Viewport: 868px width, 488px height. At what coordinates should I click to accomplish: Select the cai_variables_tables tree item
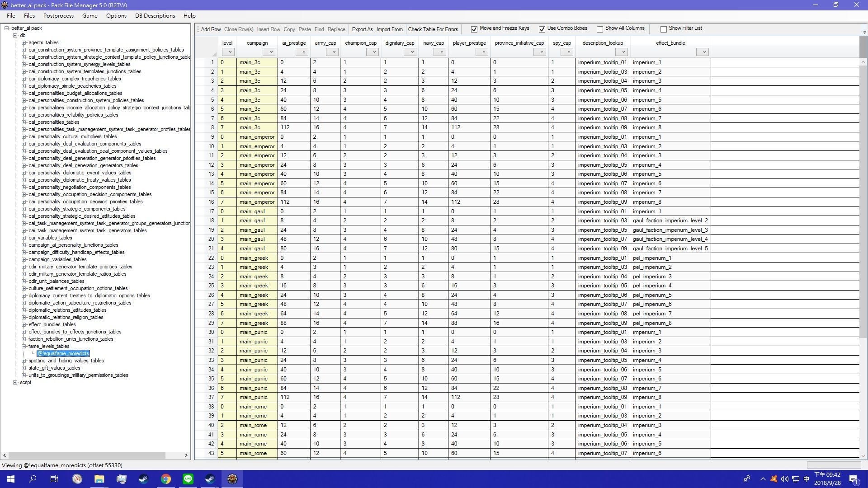click(50, 238)
